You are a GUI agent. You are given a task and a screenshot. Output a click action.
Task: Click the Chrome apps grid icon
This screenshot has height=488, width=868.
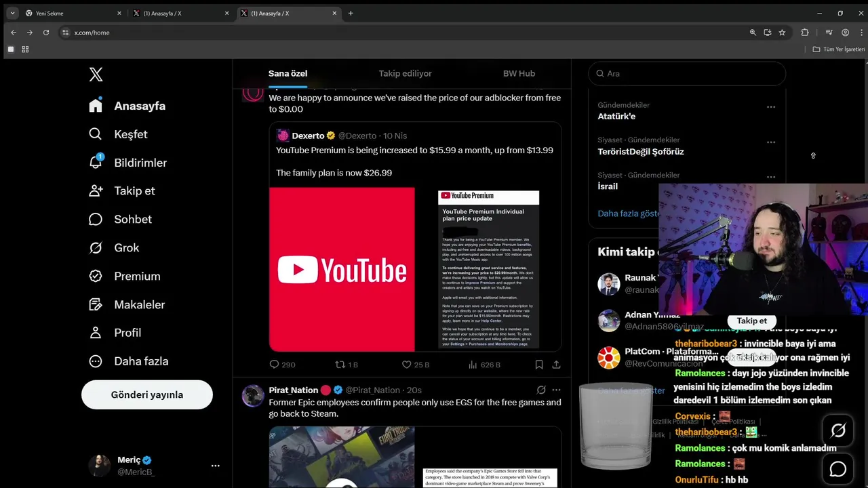(25, 49)
